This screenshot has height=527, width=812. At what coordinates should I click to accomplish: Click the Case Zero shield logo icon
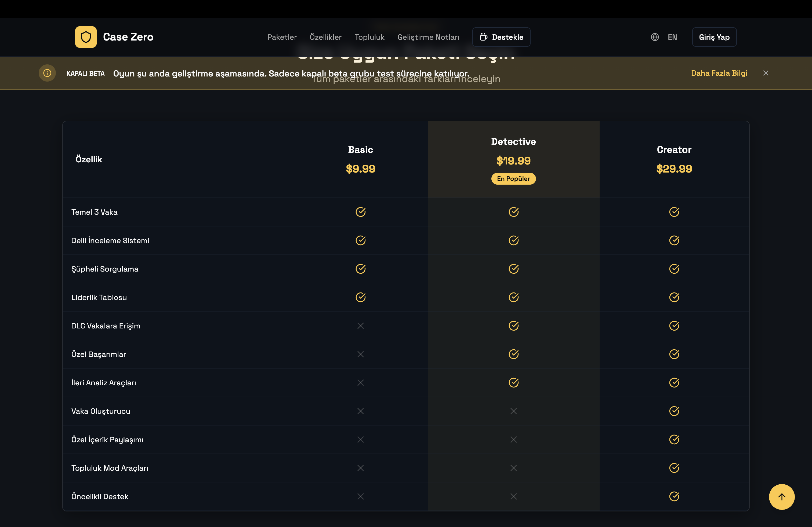86,37
